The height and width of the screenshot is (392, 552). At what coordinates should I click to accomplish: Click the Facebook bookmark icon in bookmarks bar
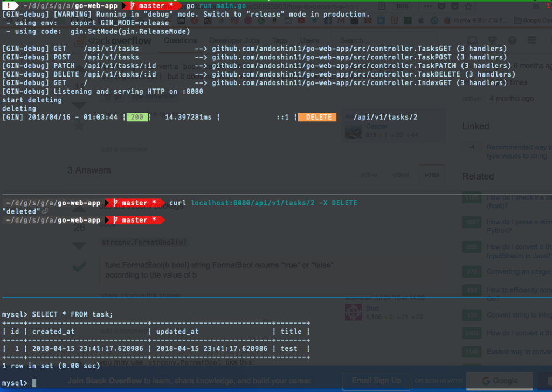pos(328,20)
